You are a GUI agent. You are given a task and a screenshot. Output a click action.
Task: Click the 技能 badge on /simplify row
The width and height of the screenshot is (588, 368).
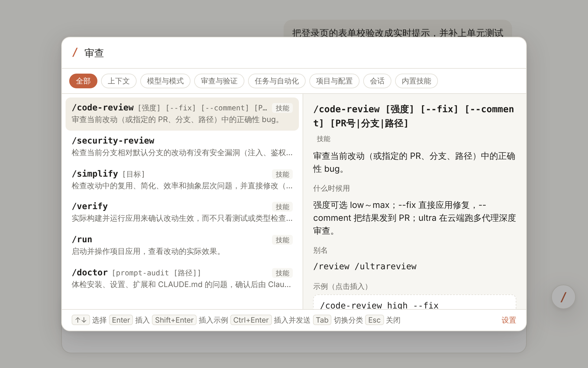pyautogui.click(x=282, y=174)
